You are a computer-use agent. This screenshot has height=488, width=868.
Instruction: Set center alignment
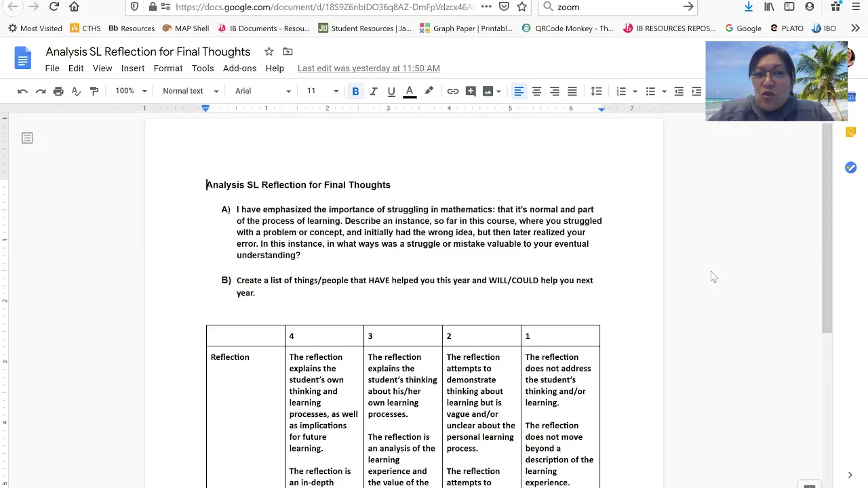click(x=536, y=91)
